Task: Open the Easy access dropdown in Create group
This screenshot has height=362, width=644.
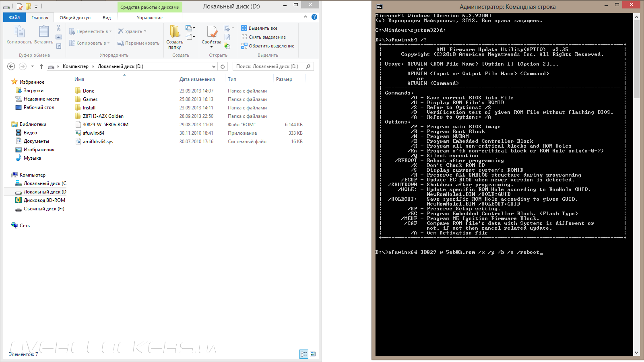Action: point(190,37)
